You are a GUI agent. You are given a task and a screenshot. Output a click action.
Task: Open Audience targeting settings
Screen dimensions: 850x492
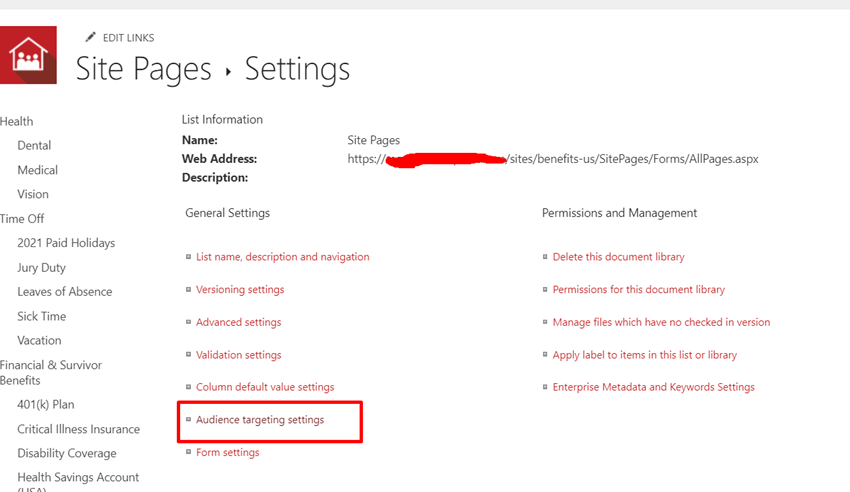(260, 420)
